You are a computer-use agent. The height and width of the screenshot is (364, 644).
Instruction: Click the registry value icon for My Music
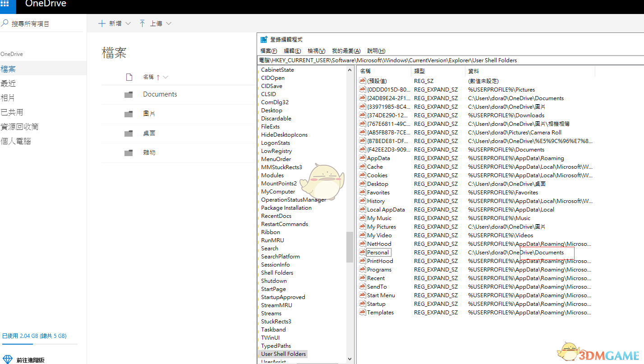tap(362, 218)
